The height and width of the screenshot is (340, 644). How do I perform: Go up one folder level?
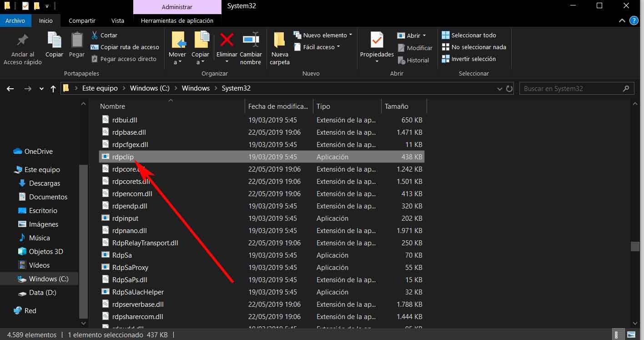[x=54, y=89]
